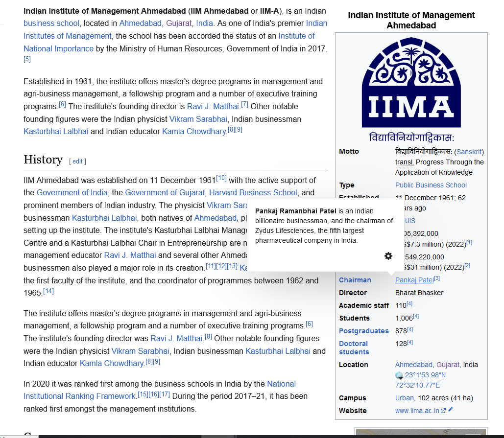Screen dimensions: 504x438
Task: Follow the 'Indian Institutes of Management' link
Action: point(175,29)
